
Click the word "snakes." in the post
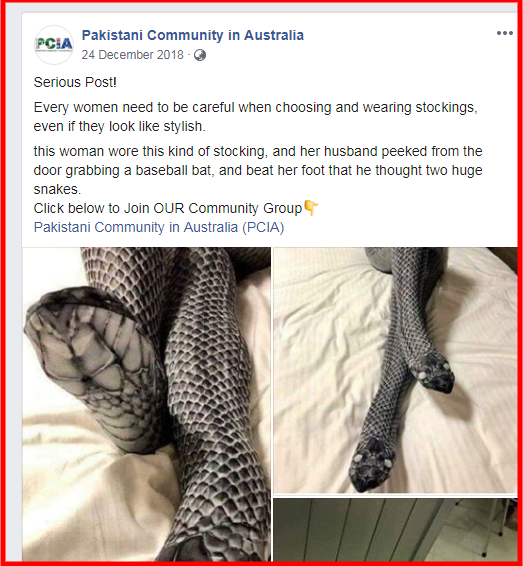click(57, 189)
